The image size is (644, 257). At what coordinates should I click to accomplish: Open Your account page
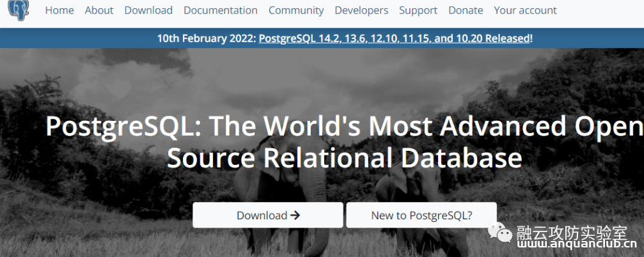click(x=526, y=10)
